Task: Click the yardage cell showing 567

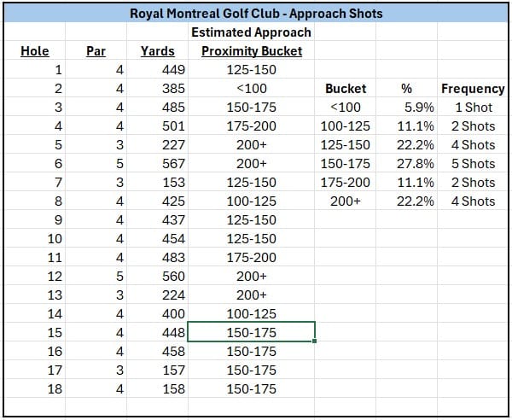Action: pyautogui.click(x=157, y=164)
